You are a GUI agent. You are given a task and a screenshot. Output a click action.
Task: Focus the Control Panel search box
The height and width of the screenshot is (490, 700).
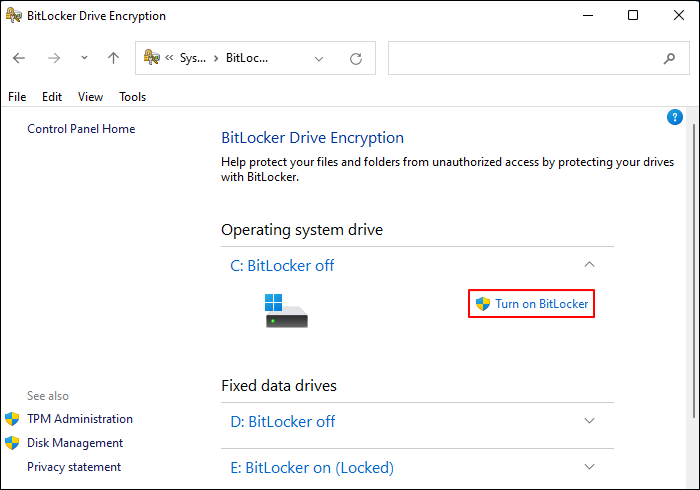tap(538, 58)
